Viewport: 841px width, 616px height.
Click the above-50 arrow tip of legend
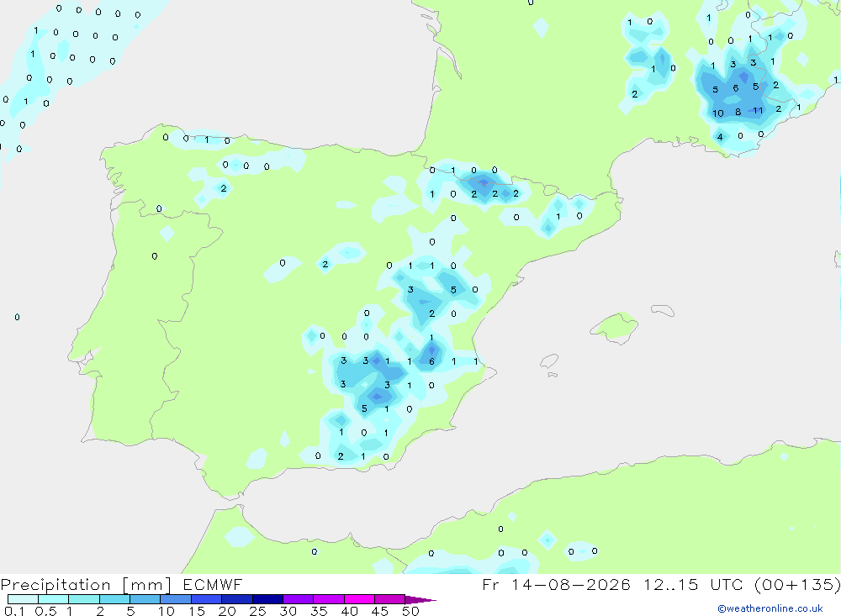[x=420, y=599]
